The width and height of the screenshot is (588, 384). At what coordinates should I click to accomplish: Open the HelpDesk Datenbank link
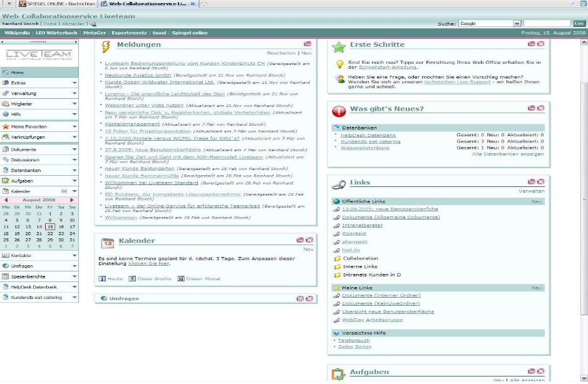click(x=368, y=135)
